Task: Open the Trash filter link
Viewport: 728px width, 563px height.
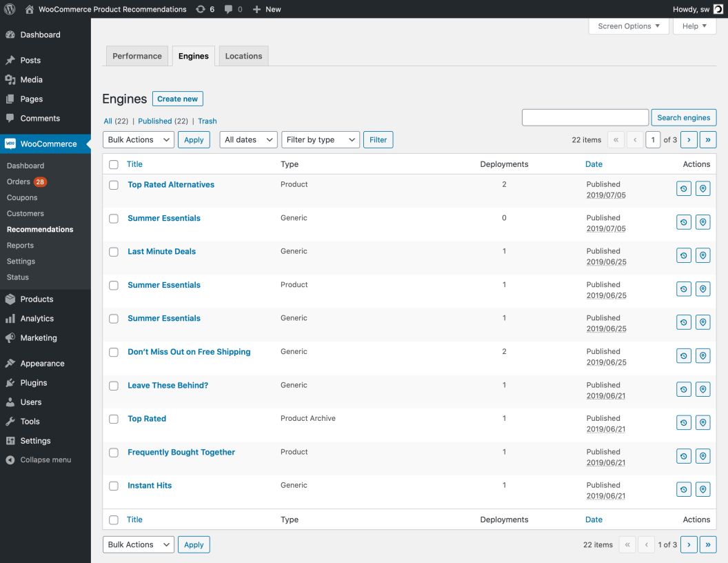Action: click(207, 121)
